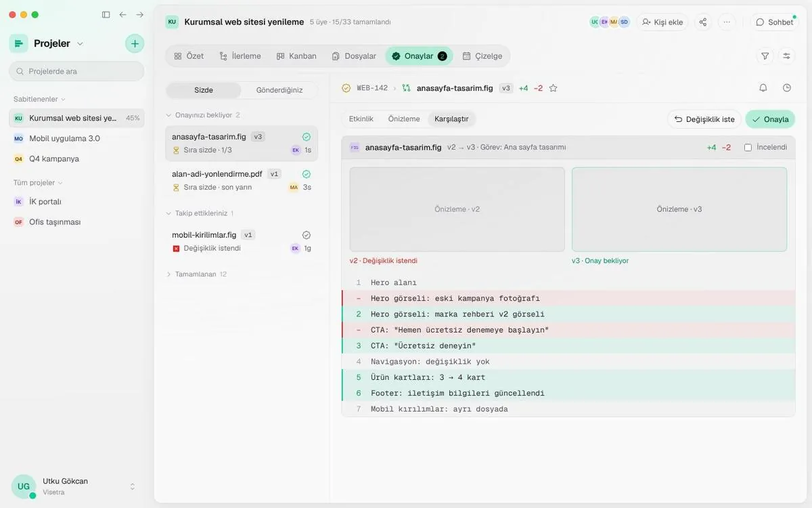Open the Önizleme tab
The width and height of the screenshot is (812, 508).
click(404, 119)
